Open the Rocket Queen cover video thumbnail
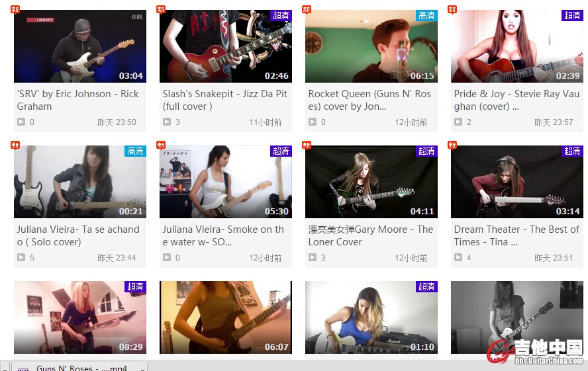 pos(371,46)
